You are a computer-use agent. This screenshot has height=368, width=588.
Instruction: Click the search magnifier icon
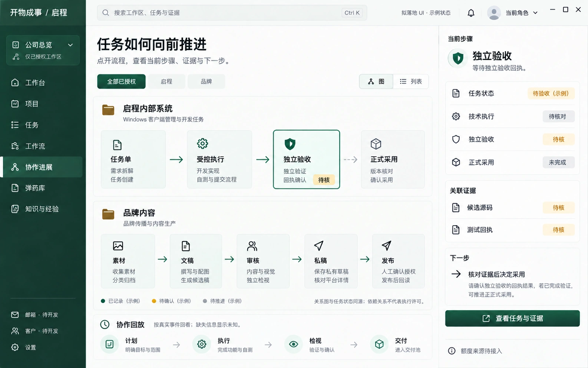(106, 13)
